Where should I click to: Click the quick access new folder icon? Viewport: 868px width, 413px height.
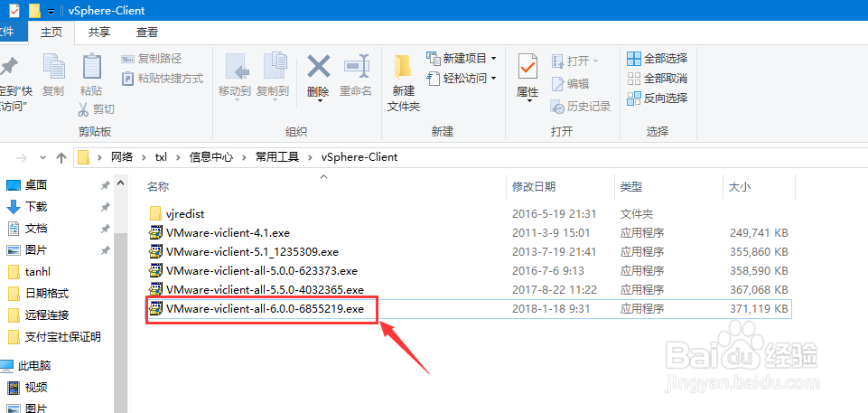point(35,10)
